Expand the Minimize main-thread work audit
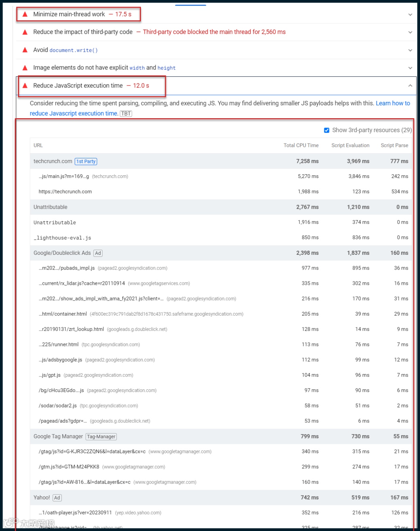 [x=410, y=15]
